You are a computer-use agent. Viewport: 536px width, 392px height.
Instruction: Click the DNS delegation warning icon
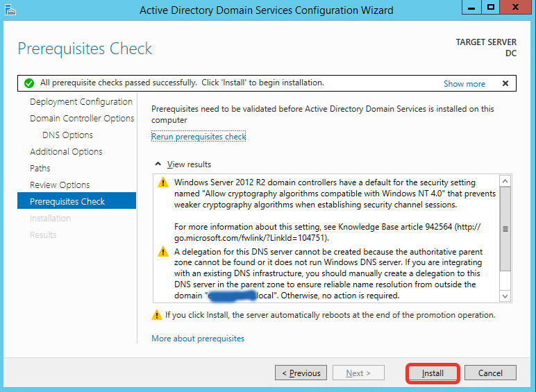tap(163, 252)
